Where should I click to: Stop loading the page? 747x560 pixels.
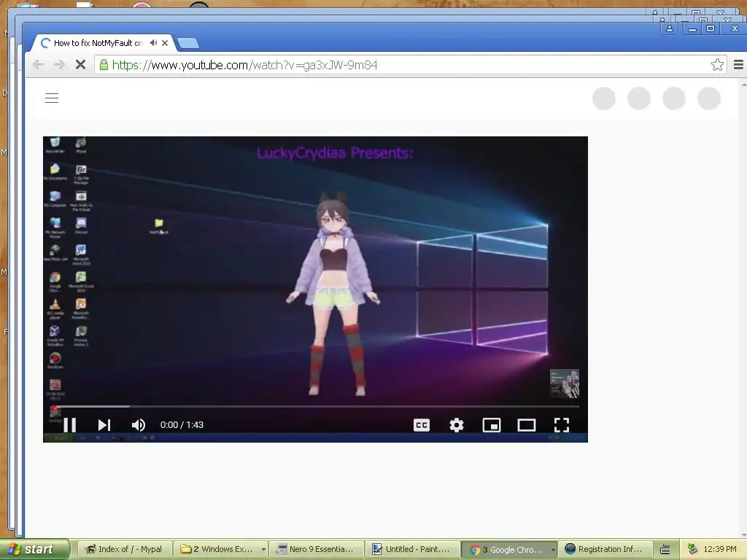coord(80,65)
